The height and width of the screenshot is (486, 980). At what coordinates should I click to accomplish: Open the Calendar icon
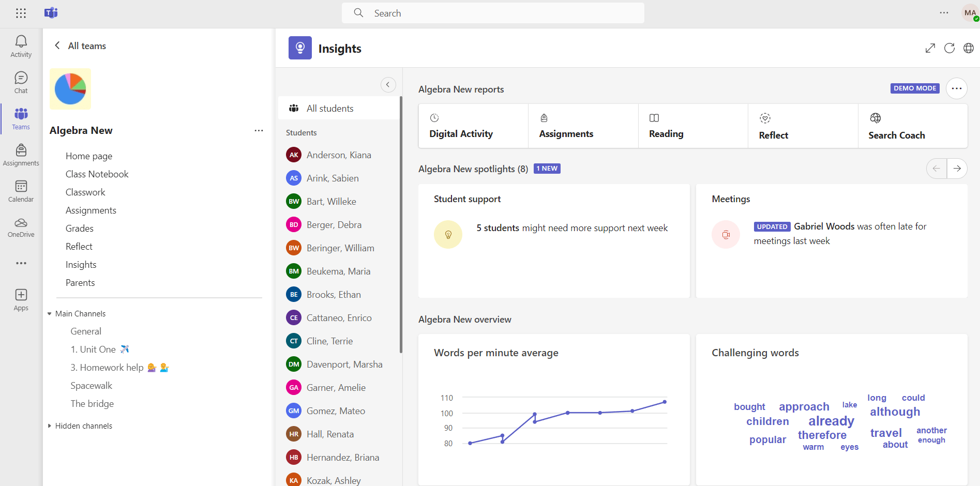pyautogui.click(x=21, y=190)
